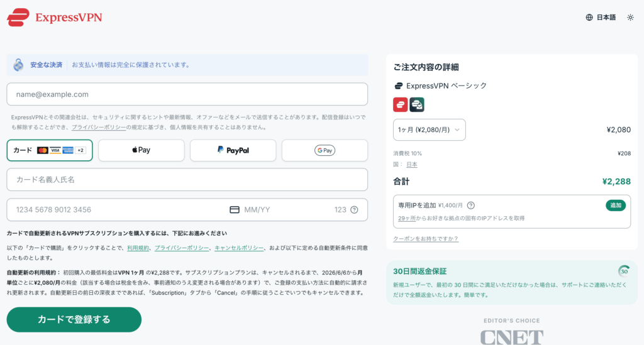Click the Visa icon in card tab
This screenshot has height=345, width=644.
pos(55,150)
